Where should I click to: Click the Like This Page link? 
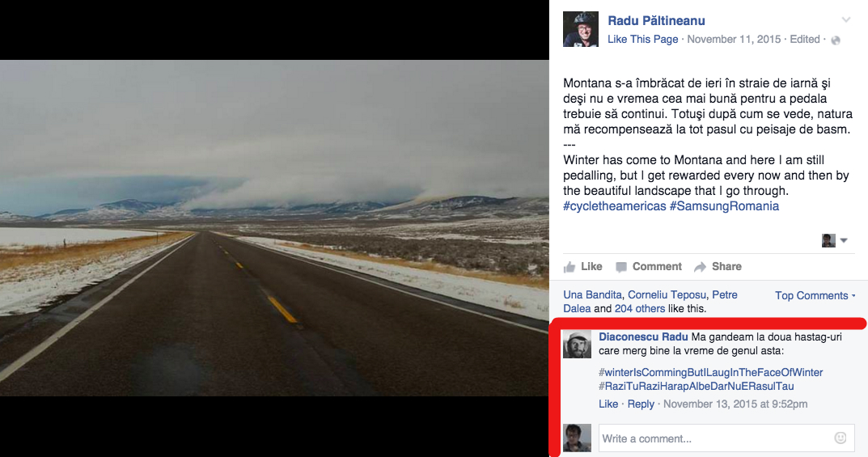642,40
